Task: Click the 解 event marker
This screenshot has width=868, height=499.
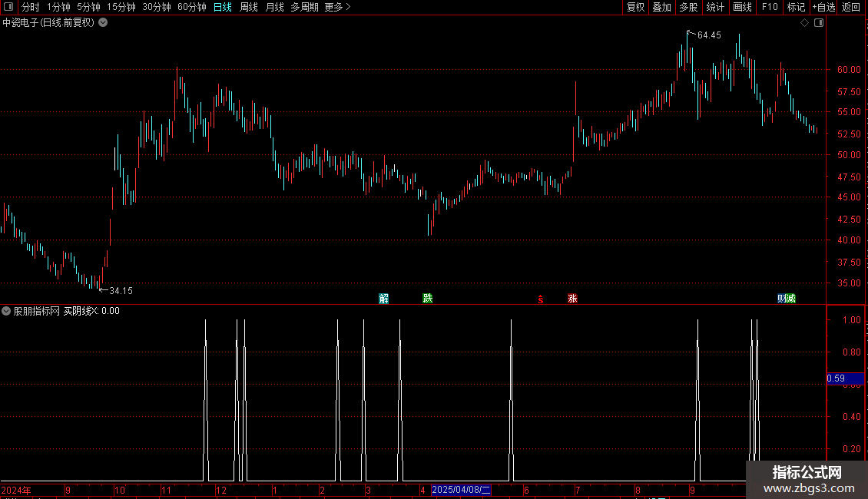Action: (x=383, y=299)
